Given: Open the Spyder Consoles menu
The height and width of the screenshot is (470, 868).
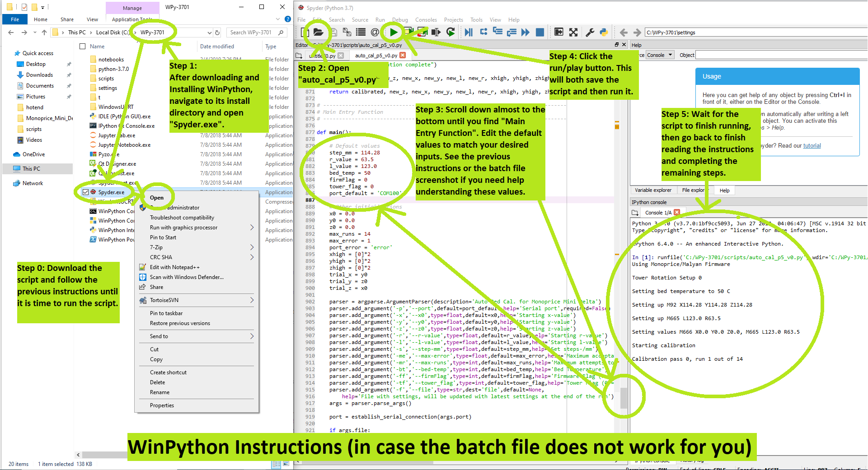Looking at the screenshot, I should click(426, 19).
